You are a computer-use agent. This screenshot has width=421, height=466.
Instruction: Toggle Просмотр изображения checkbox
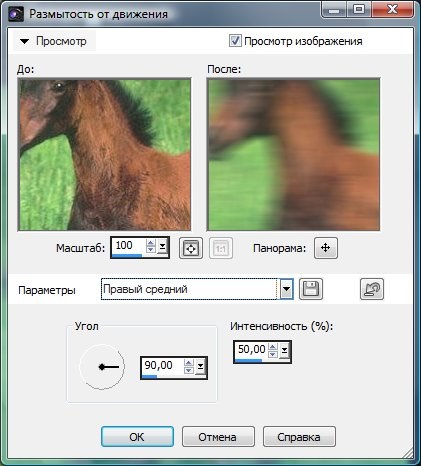235,41
